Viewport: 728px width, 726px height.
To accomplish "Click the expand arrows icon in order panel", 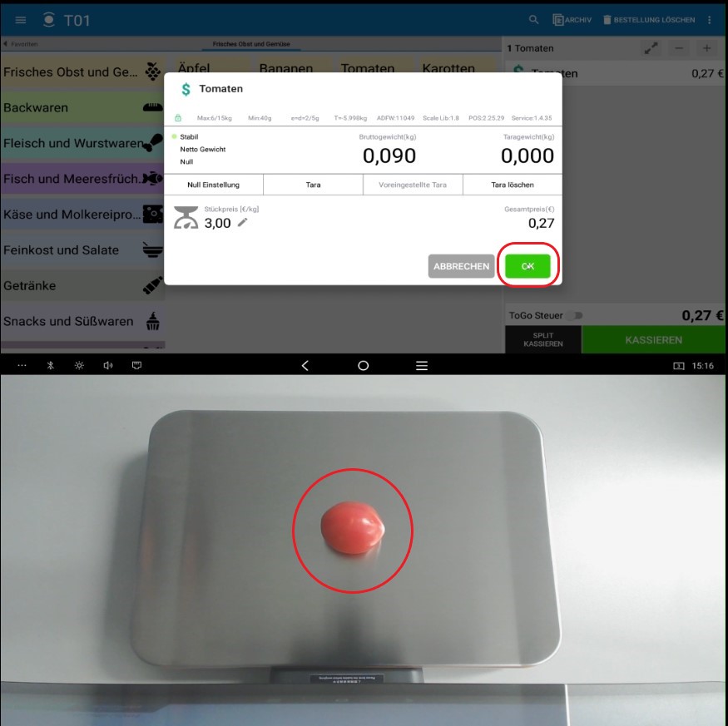I will click(651, 48).
